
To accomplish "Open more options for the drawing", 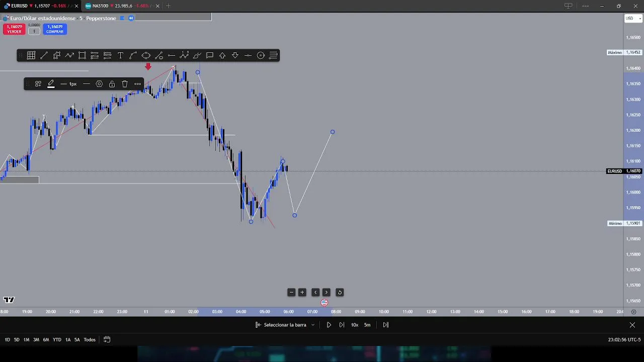I will (x=137, y=84).
